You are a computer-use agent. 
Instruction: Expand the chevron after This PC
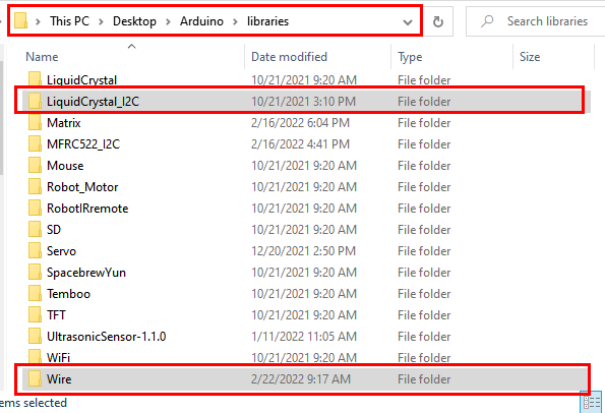(x=101, y=22)
